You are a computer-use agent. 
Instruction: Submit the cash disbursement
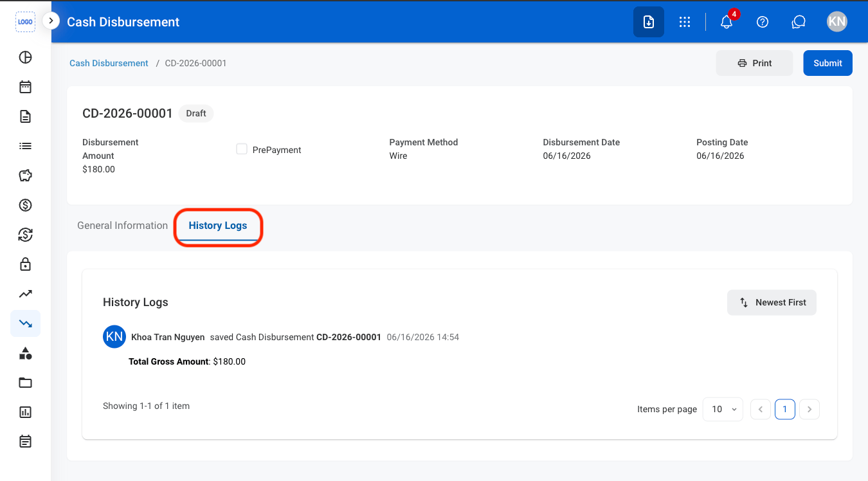pos(828,63)
